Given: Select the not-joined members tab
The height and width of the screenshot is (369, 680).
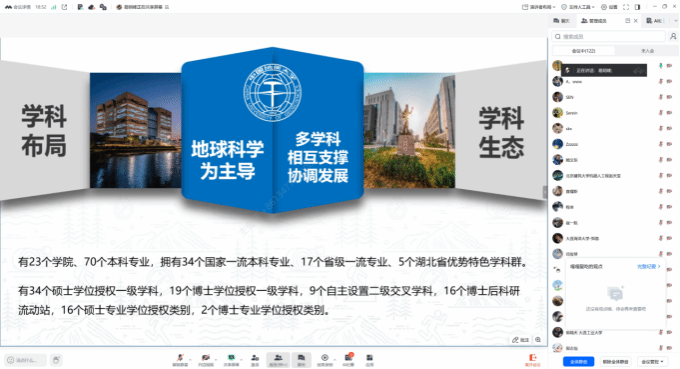Looking at the screenshot, I should click(647, 51).
